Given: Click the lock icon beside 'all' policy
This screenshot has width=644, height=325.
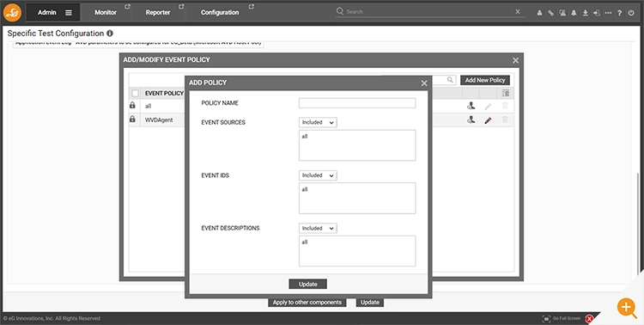Looking at the screenshot, I should pos(132,105).
